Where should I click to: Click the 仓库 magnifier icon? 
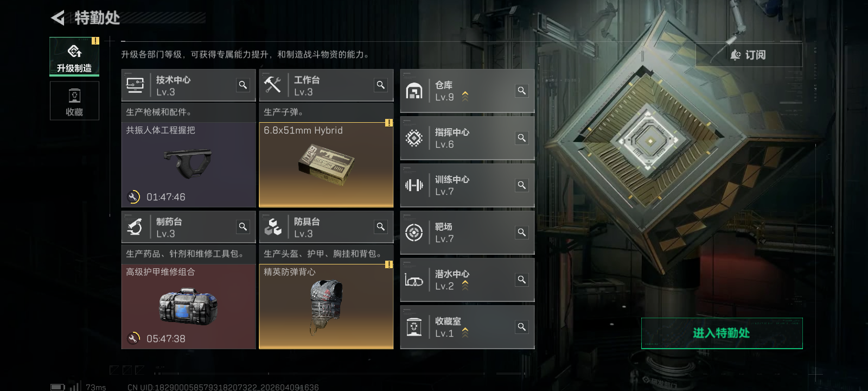[x=522, y=91]
